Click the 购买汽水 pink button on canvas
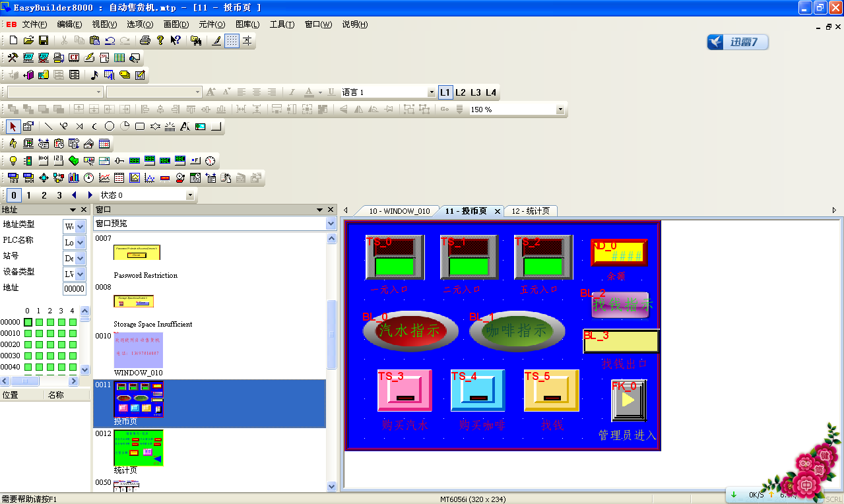 tap(404, 391)
